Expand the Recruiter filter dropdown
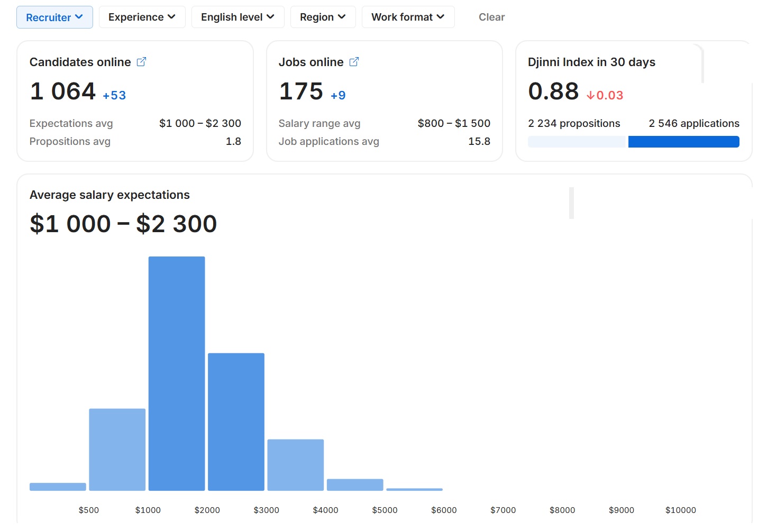 [54, 17]
